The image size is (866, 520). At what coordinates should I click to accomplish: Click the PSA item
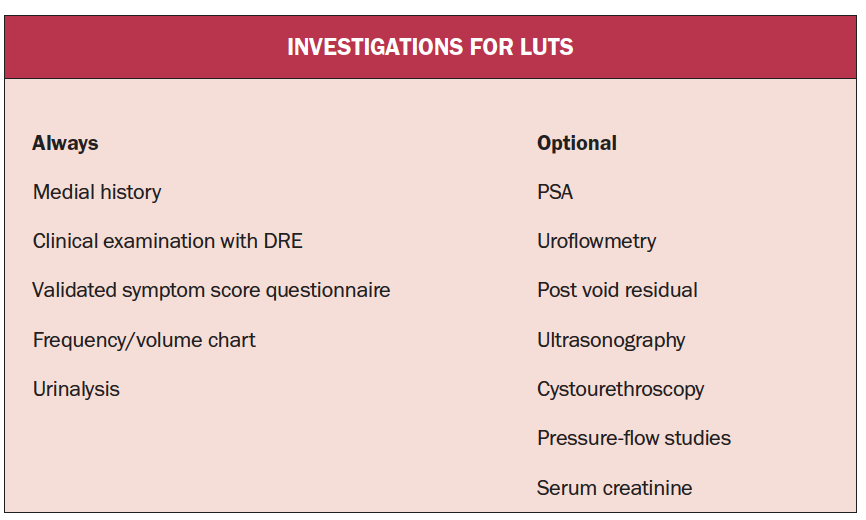coord(555,193)
